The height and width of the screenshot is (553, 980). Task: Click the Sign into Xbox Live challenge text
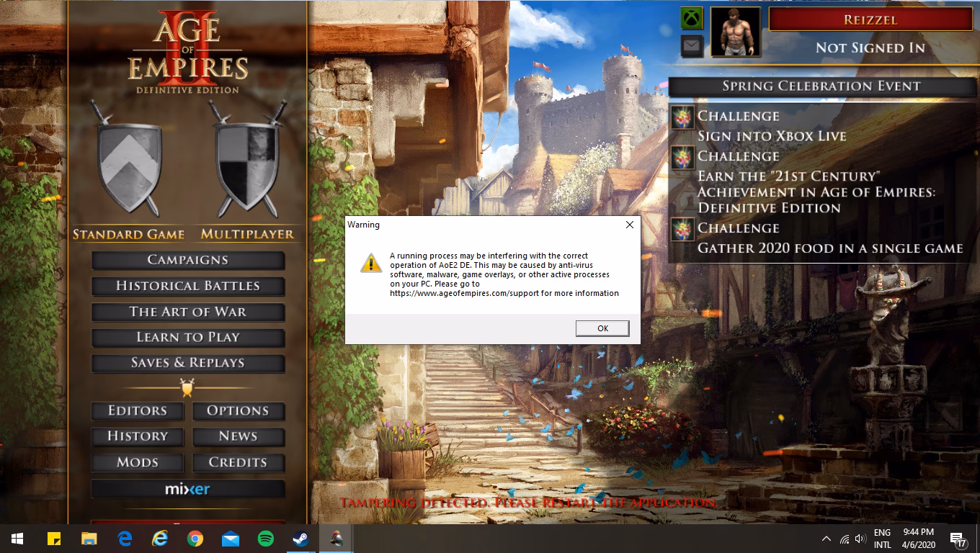(772, 135)
